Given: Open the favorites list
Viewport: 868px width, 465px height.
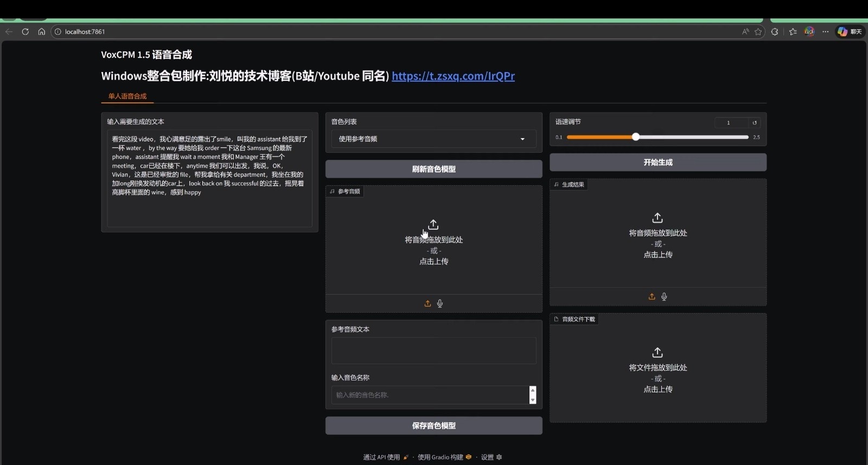Looking at the screenshot, I should [x=793, y=31].
